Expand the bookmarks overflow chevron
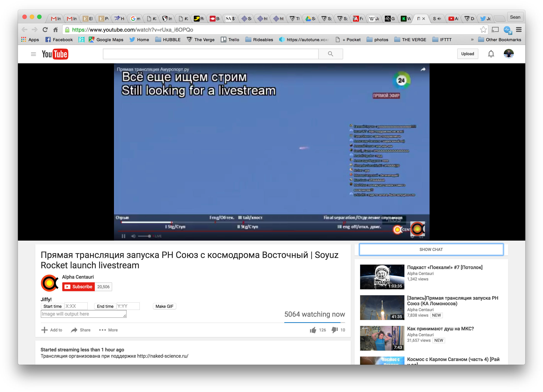The height and width of the screenshot is (392, 543). [x=472, y=40]
